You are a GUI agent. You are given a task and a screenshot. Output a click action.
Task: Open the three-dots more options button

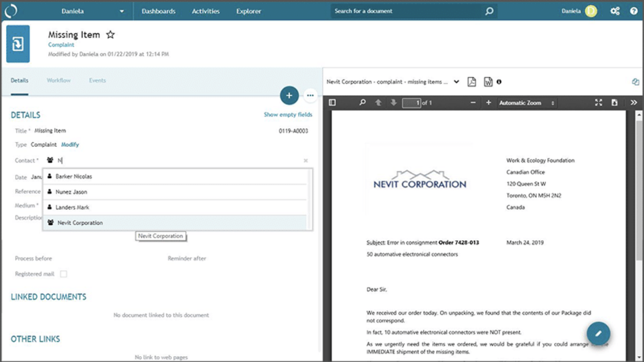[310, 95]
